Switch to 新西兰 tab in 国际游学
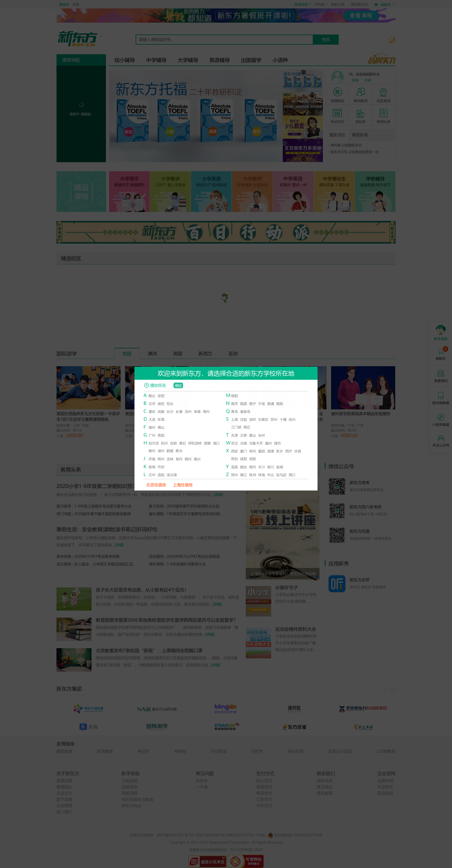452x868 pixels. point(205,353)
